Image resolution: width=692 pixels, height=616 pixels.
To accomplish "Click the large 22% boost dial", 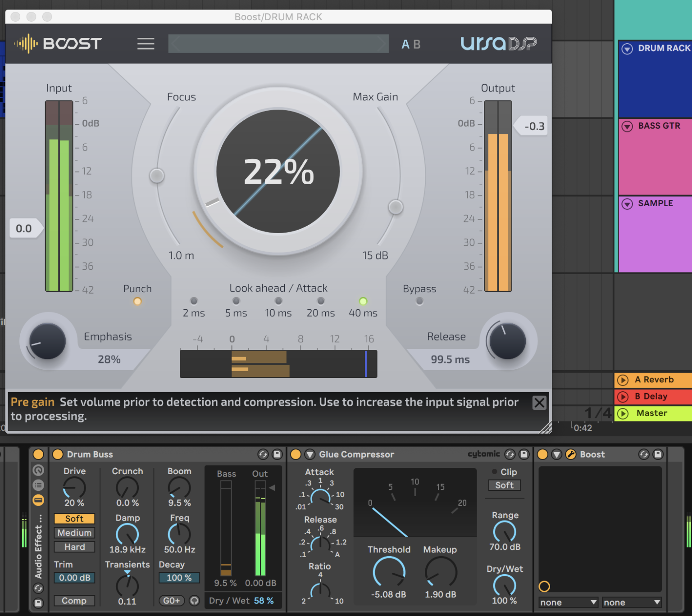I will click(278, 172).
